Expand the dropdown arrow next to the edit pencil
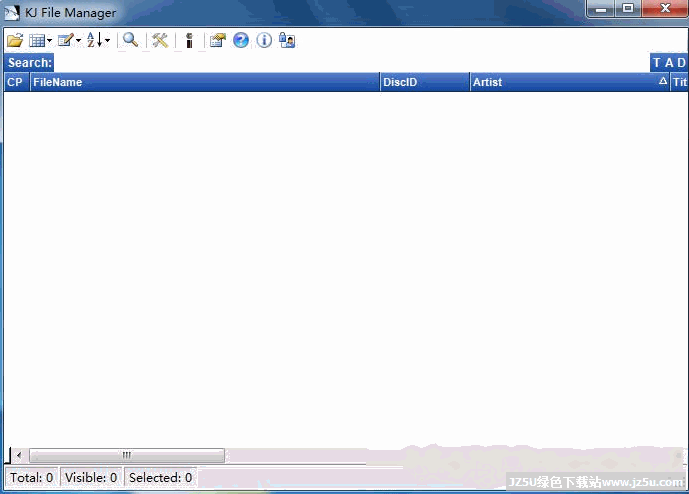Image resolution: width=689 pixels, height=494 pixels. 78,40
